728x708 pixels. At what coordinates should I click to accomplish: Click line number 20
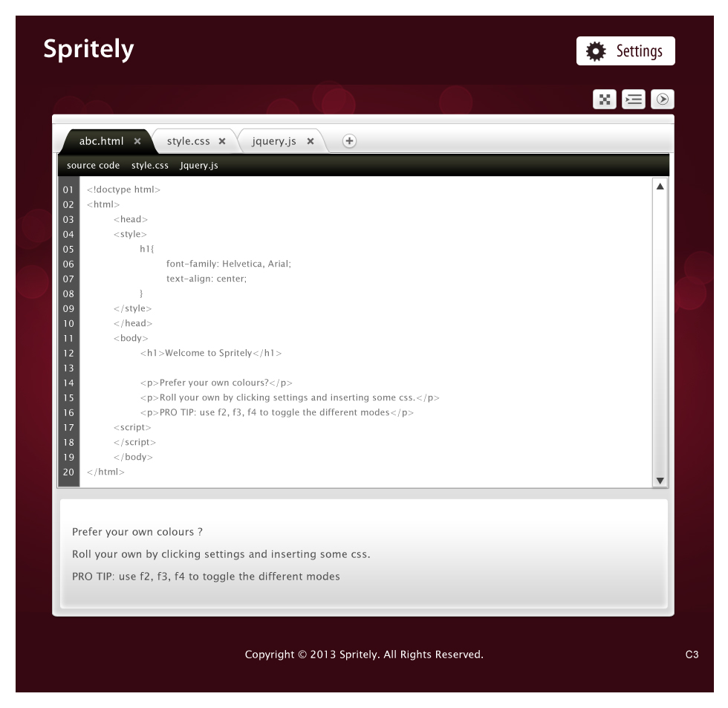click(x=68, y=472)
